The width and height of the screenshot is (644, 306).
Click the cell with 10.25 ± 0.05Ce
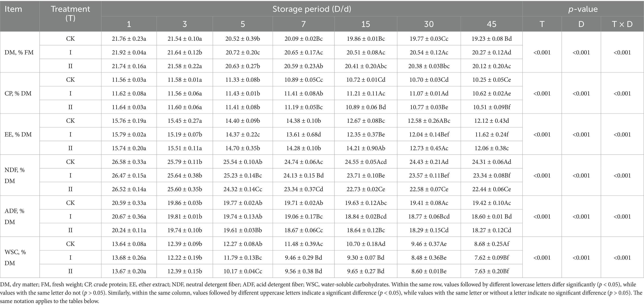click(491, 80)
